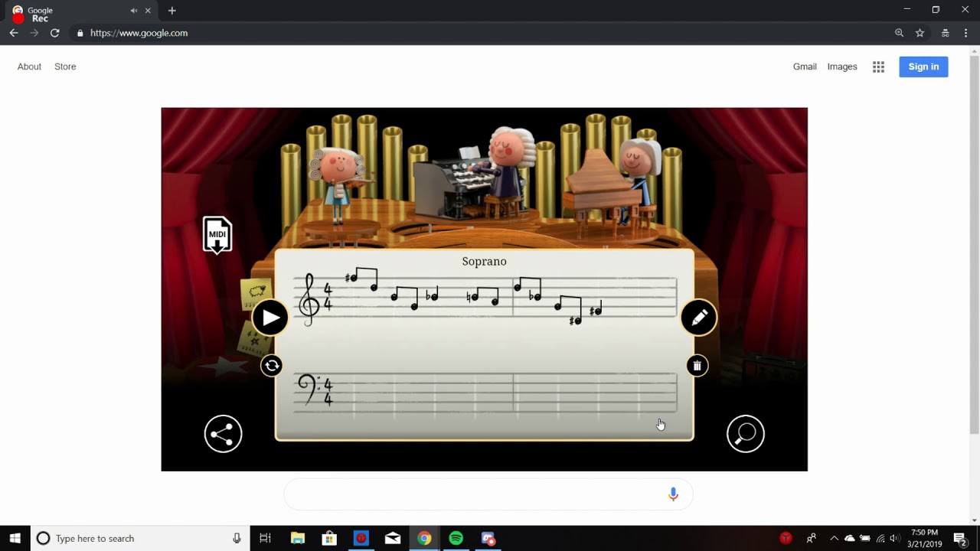Viewport: 980px width, 551px height.
Task: Click the harmonize reset loop icon
Action: click(x=272, y=366)
